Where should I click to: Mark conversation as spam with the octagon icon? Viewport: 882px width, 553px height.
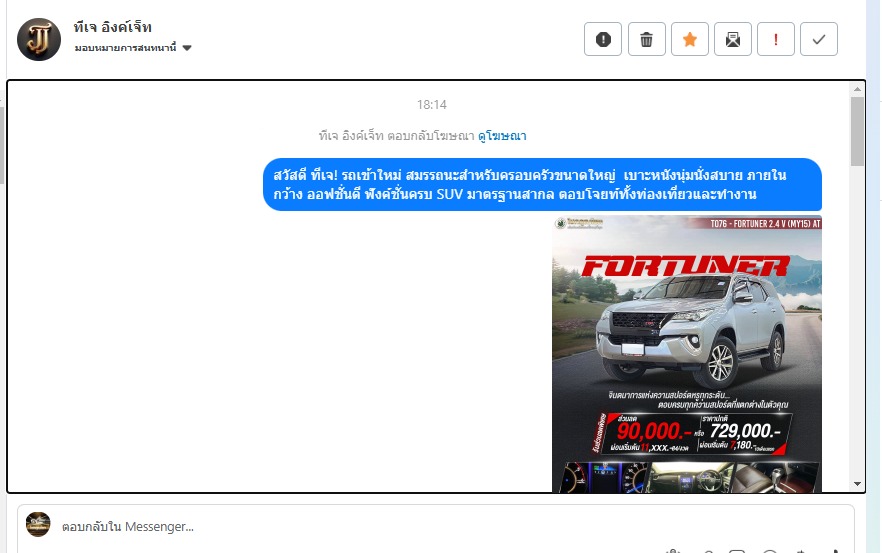point(602,39)
